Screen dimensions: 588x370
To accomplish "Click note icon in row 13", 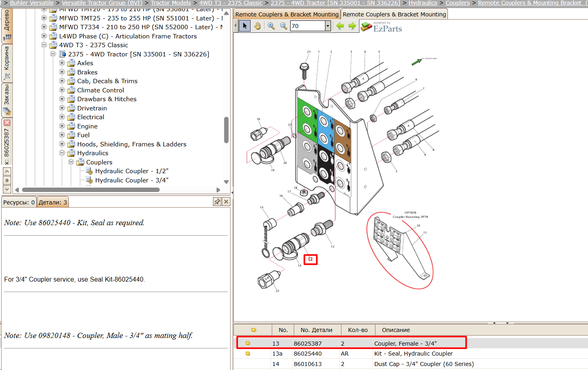I will pos(248,343).
